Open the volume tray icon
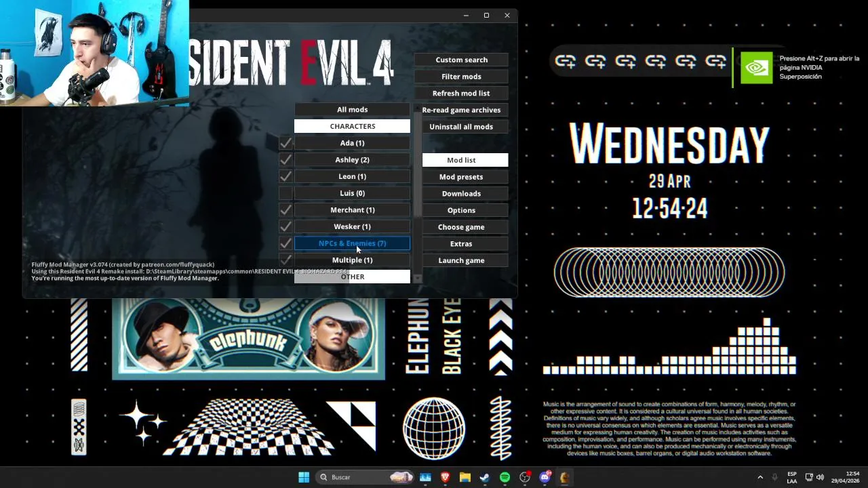The height and width of the screenshot is (488, 868). click(x=821, y=477)
